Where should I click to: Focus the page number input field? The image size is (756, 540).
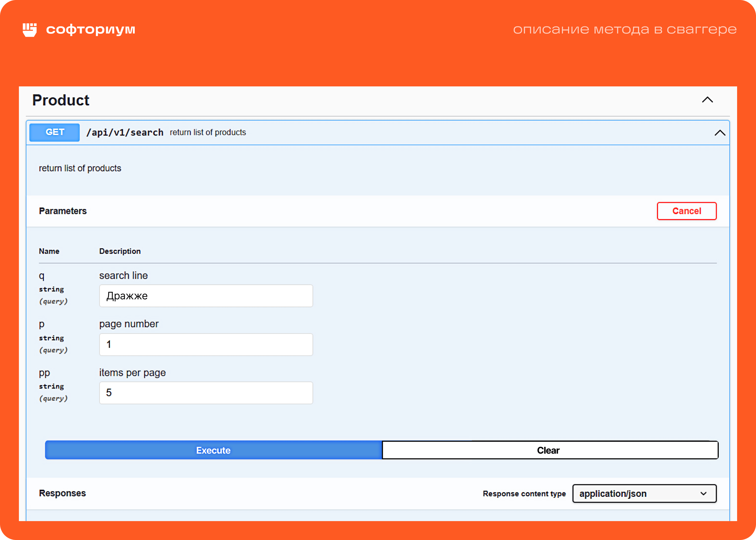pos(206,345)
